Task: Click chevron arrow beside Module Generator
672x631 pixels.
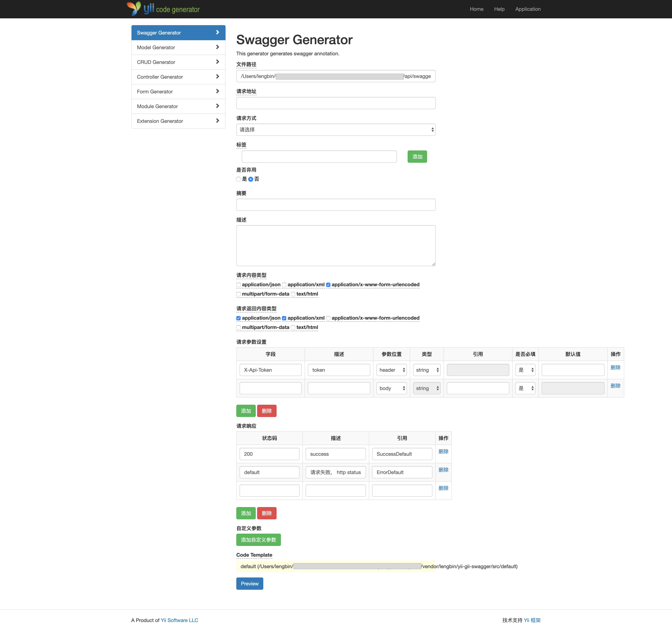Action: click(x=217, y=106)
